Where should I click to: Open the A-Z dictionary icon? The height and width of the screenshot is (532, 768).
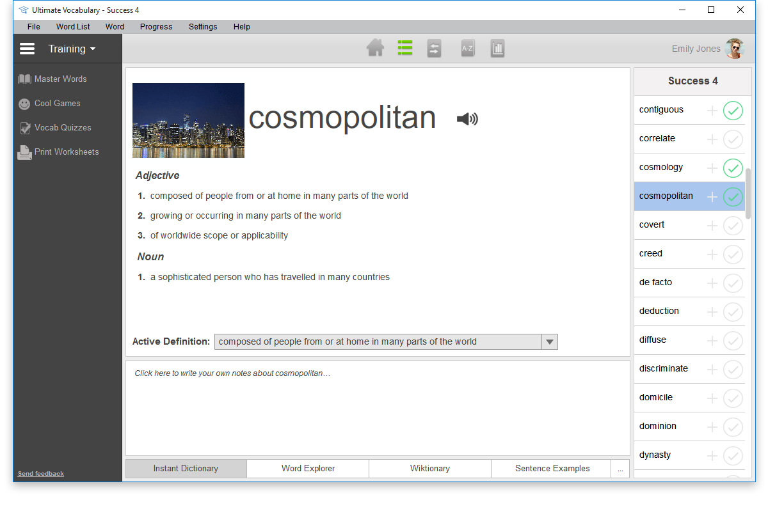[x=468, y=49]
